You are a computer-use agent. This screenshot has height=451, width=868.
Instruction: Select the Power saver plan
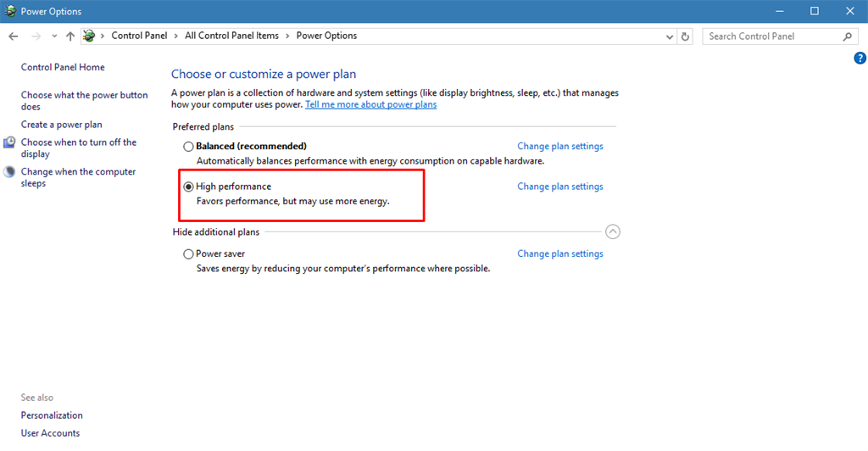[x=188, y=253]
